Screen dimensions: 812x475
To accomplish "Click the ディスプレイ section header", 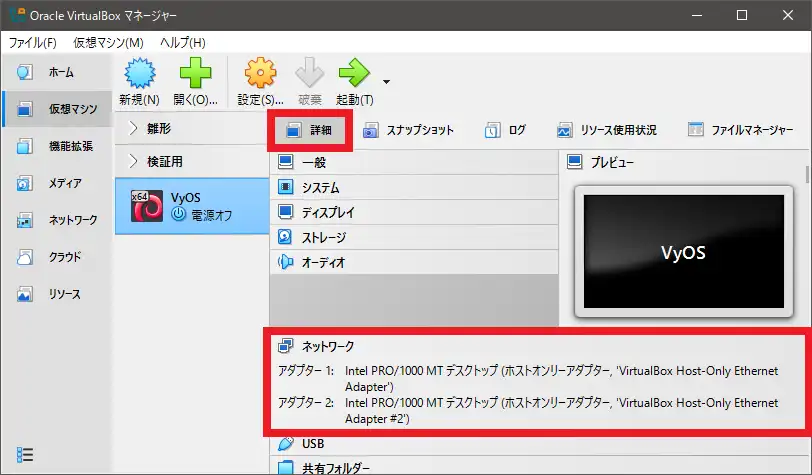I will 414,212.
